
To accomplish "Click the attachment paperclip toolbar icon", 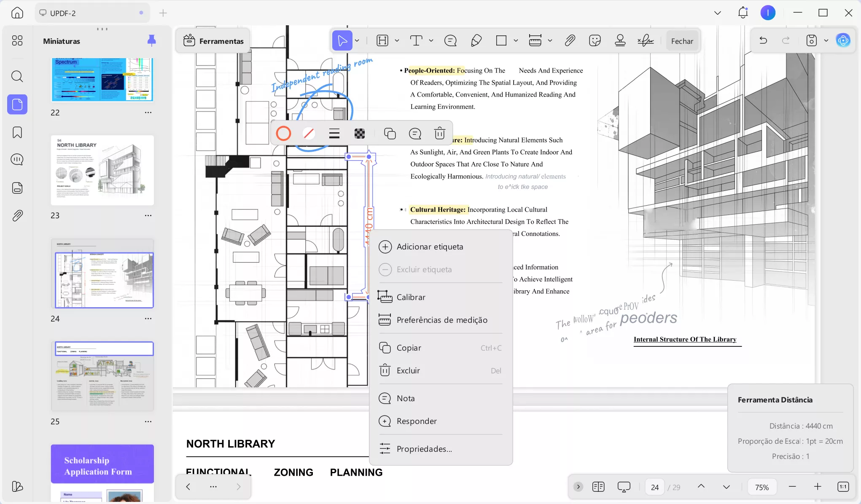I will (x=570, y=40).
